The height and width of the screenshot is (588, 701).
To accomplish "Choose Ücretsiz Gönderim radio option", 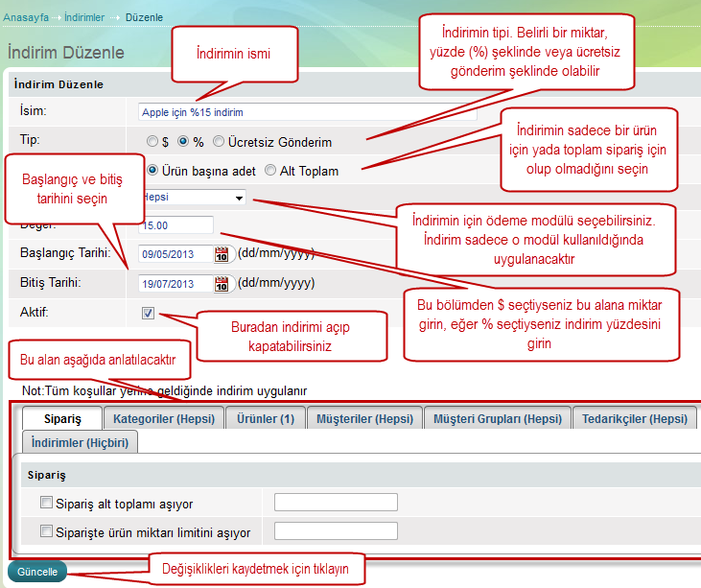I will 219,141.
